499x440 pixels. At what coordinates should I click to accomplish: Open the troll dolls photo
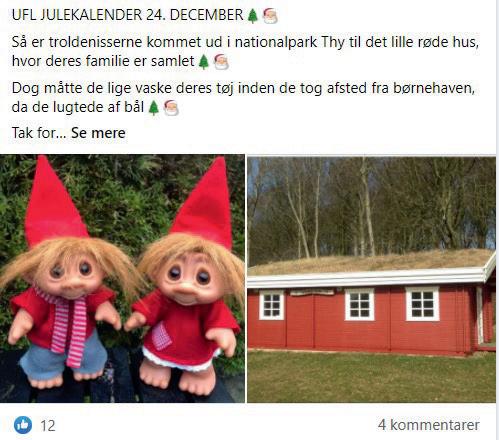pos(122,278)
